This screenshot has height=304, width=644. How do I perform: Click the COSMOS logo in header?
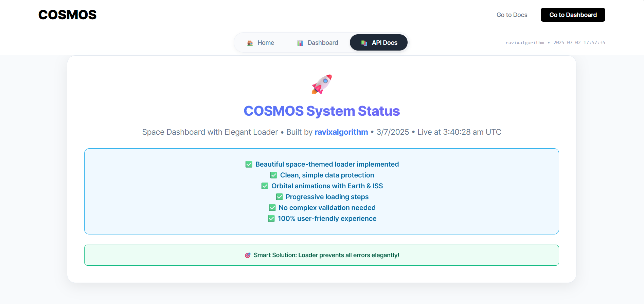point(67,15)
